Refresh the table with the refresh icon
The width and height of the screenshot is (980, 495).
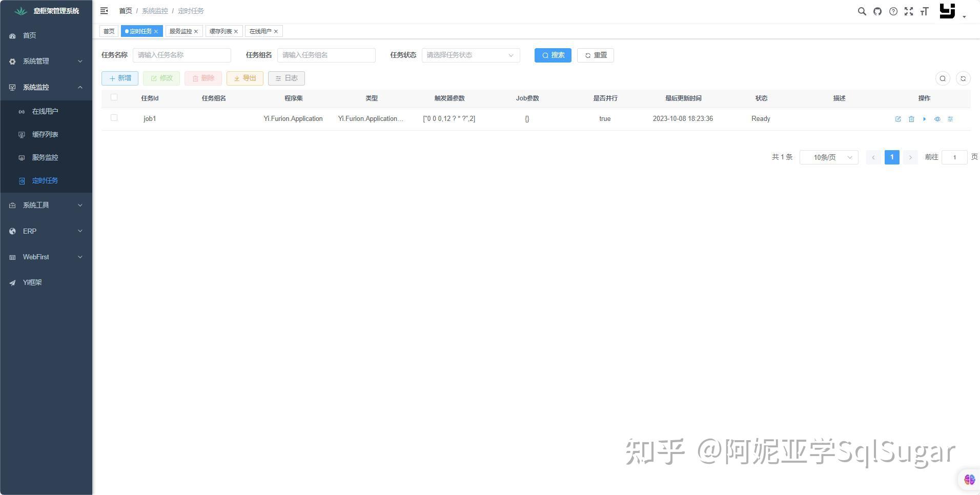pos(963,78)
